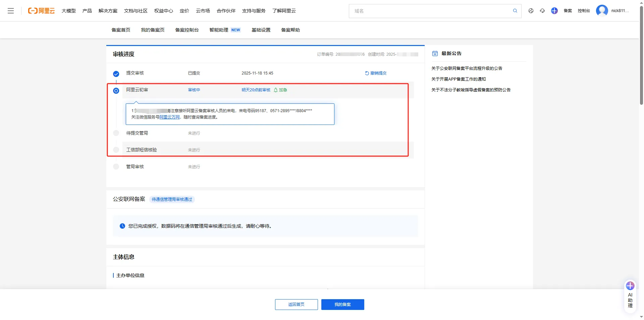This screenshot has width=644, height=320.
Task: Click the 阿里云万网 link
Action: pos(170,117)
